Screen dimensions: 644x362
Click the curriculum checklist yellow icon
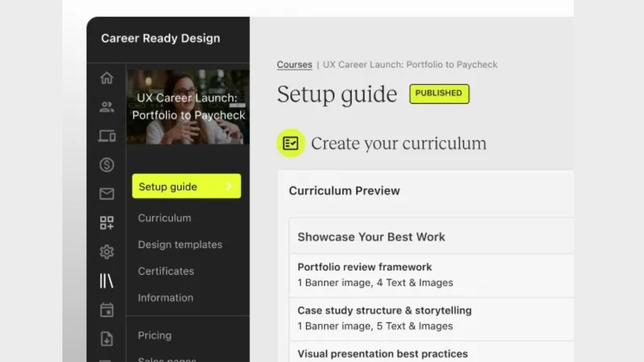pyautogui.click(x=290, y=143)
